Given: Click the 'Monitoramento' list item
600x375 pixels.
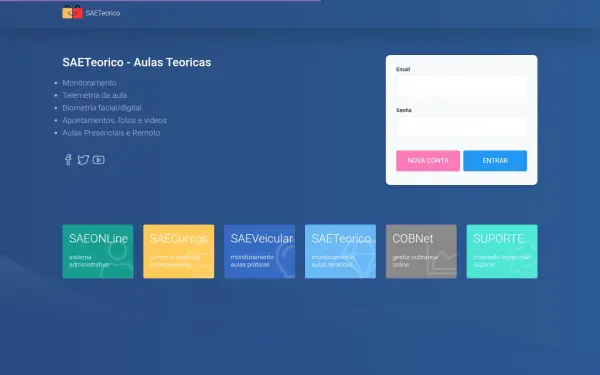Looking at the screenshot, I should (x=89, y=83).
